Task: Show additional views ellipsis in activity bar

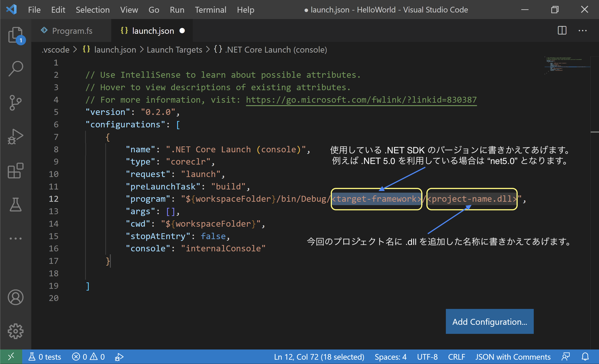Action: [16, 238]
